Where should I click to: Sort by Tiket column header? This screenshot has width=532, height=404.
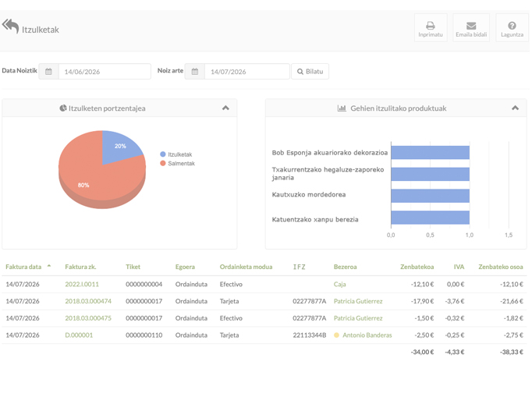(133, 267)
